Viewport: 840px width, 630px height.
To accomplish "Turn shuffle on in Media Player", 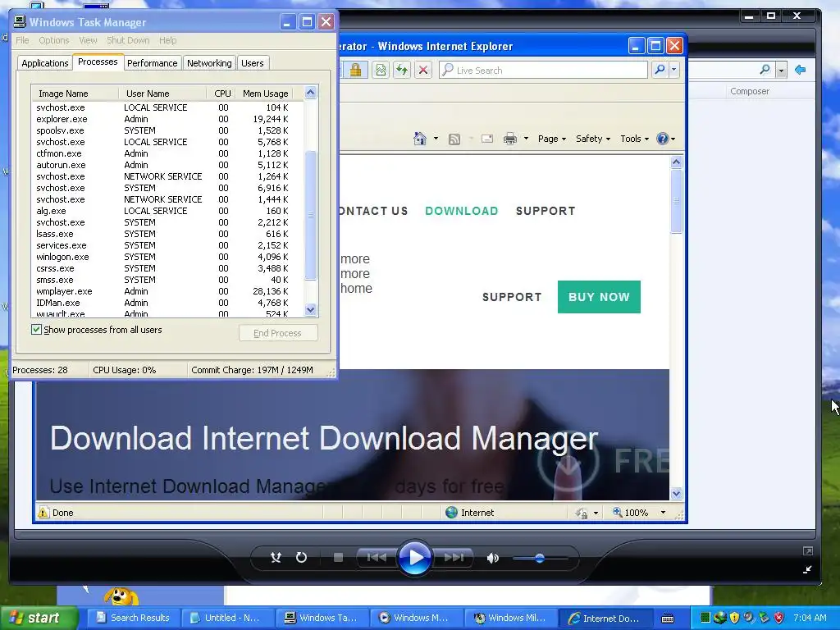I will tap(276, 558).
